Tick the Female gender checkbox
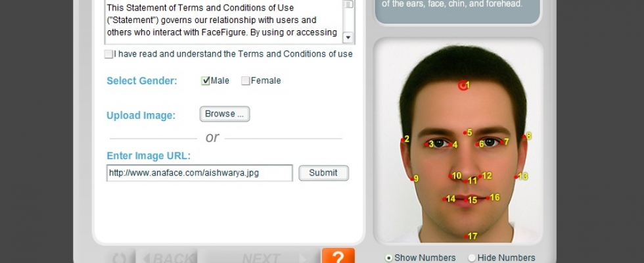This screenshot has width=644, height=263. click(246, 81)
